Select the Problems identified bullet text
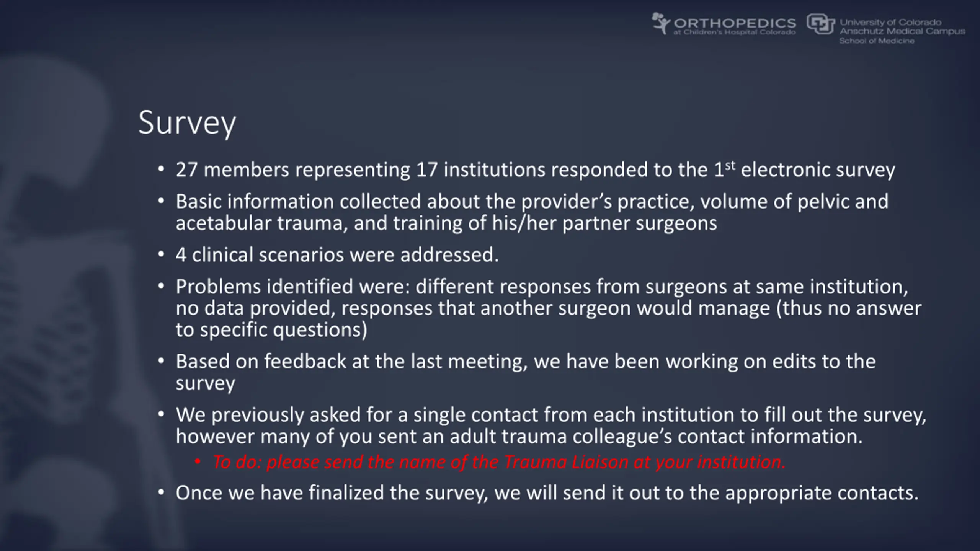The image size is (980, 551). pos(548,308)
